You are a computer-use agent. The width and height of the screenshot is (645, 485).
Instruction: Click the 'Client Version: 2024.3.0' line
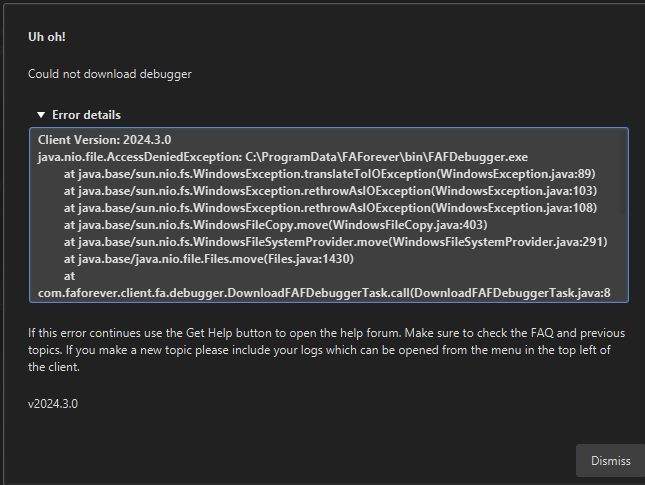(x=104, y=140)
